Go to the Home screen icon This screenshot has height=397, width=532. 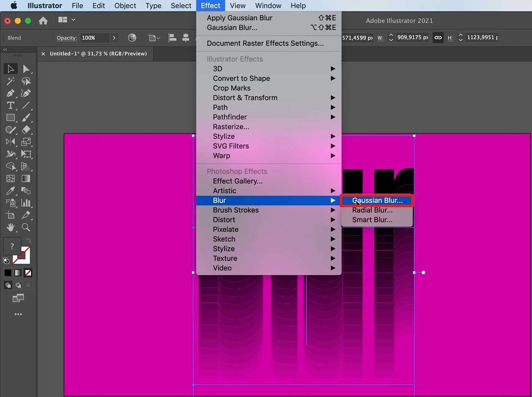[x=43, y=21]
